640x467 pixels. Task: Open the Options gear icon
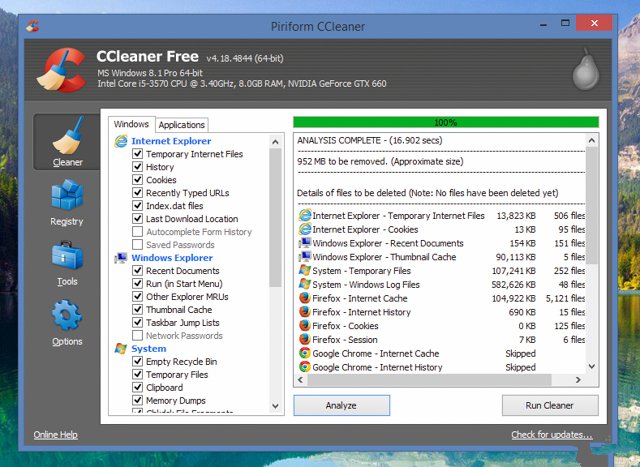[x=67, y=315]
